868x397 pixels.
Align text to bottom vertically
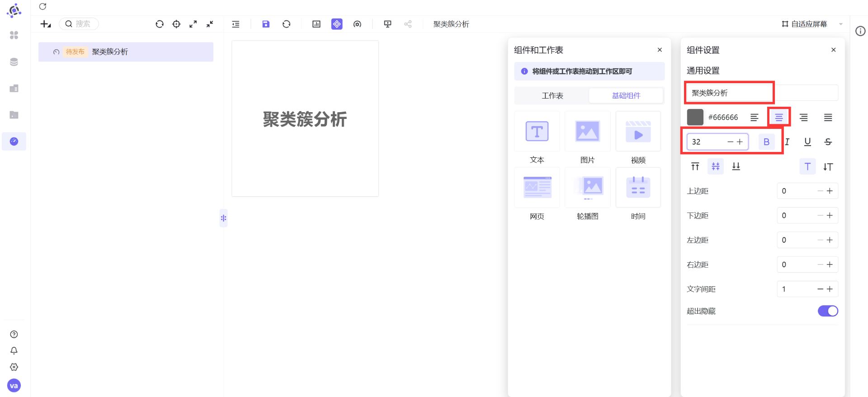pyautogui.click(x=736, y=167)
